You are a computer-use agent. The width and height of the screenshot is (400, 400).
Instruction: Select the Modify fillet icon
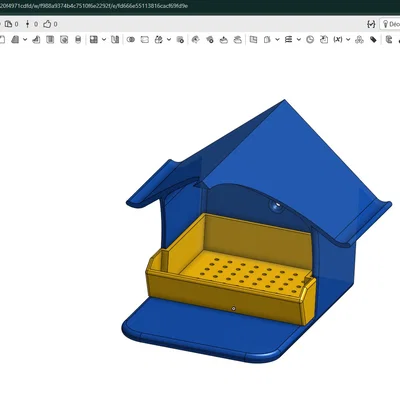tap(196, 40)
